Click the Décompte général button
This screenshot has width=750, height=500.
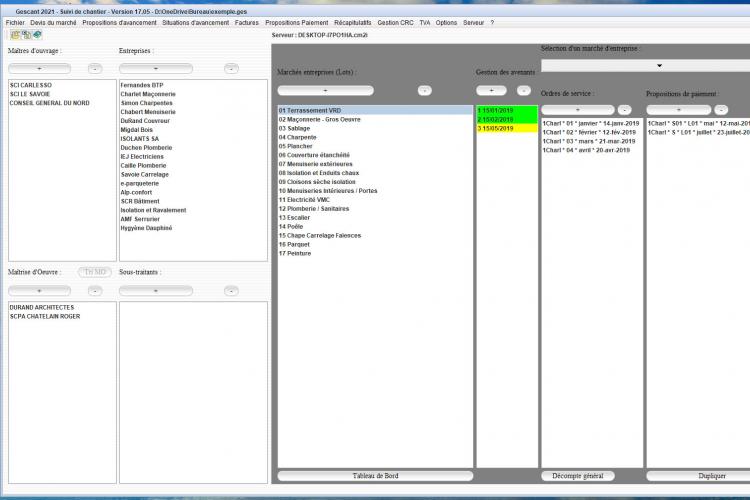pyautogui.click(x=578, y=476)
